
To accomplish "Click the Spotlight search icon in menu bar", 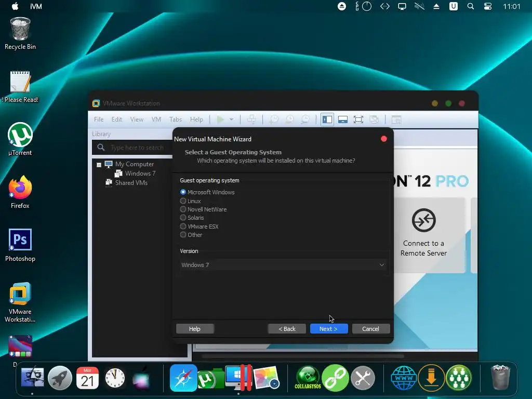I will tap(471, 6).
